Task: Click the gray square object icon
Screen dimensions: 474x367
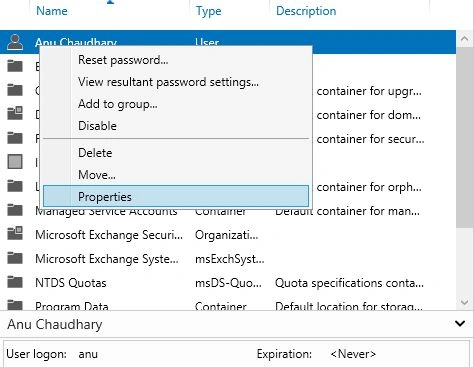Action: click(15, 162)
